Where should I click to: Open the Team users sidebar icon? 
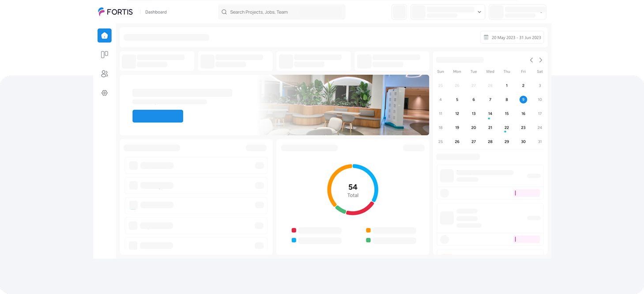pos(105,74)
